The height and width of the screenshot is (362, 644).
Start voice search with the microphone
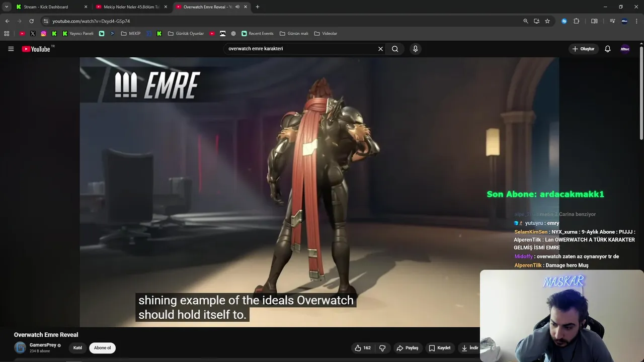(x=415, y=49)
